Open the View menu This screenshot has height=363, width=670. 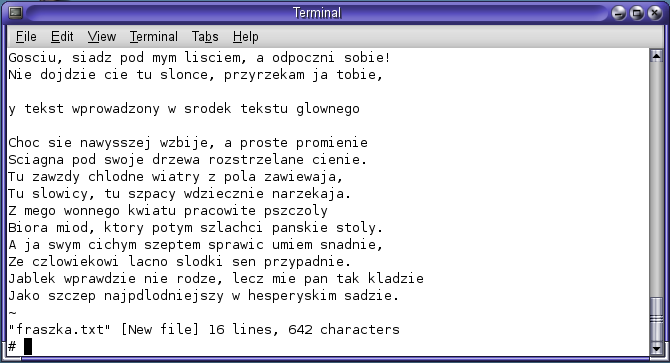pyautogui.click(x=102, y=37)
